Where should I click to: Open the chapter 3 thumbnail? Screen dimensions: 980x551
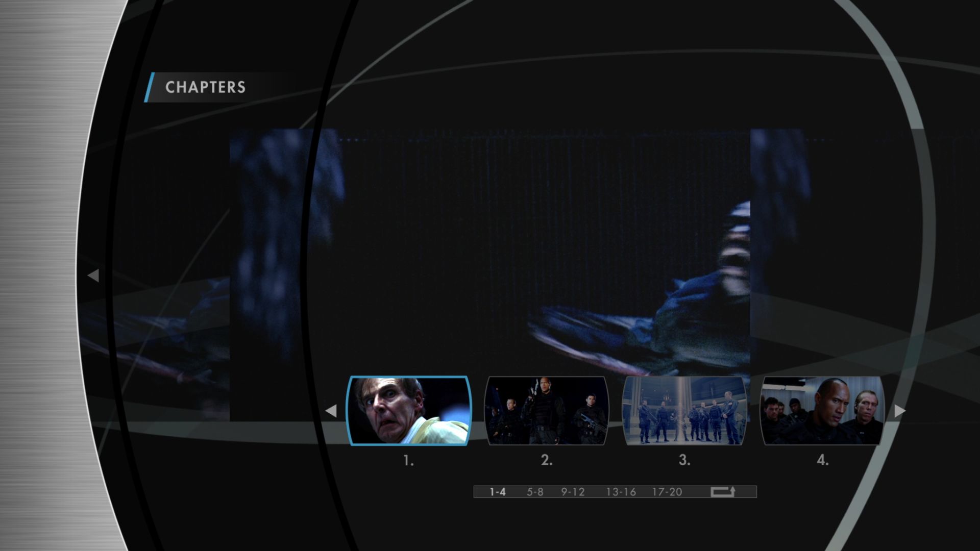[684, 411]
